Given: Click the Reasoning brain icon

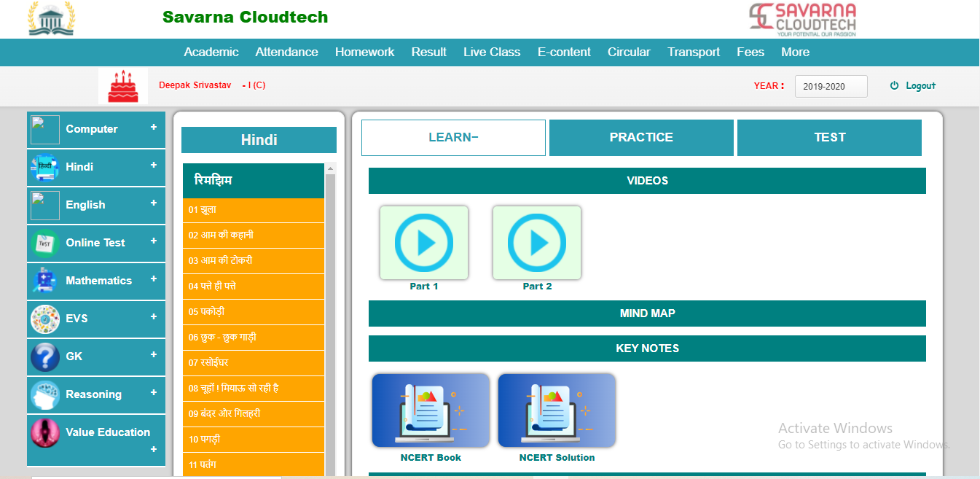Looking at the screenshot, I should [x=45, y=394].
